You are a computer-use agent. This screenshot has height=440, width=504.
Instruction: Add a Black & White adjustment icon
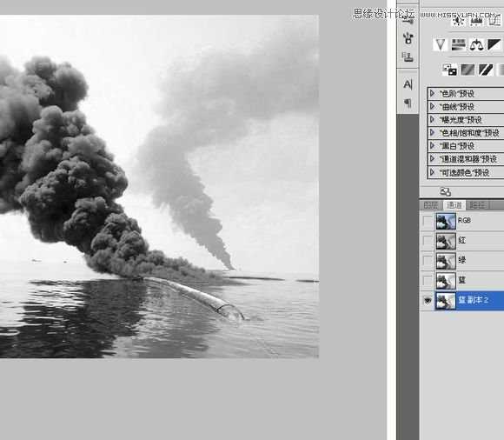point(494,44)
